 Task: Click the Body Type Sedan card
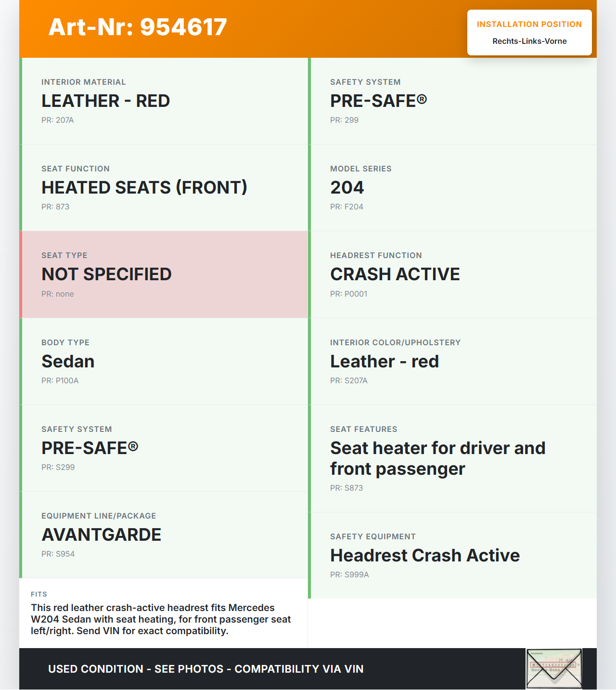click(165, 361)
